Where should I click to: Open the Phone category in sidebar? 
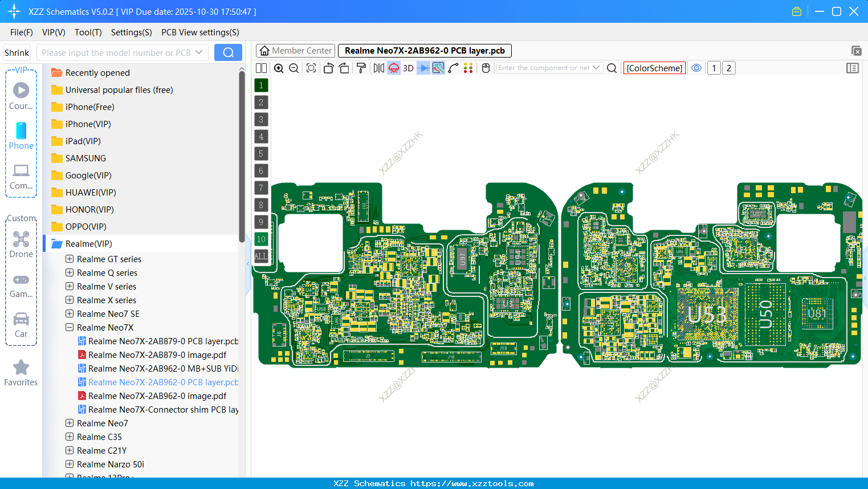[x=21, y=136]
